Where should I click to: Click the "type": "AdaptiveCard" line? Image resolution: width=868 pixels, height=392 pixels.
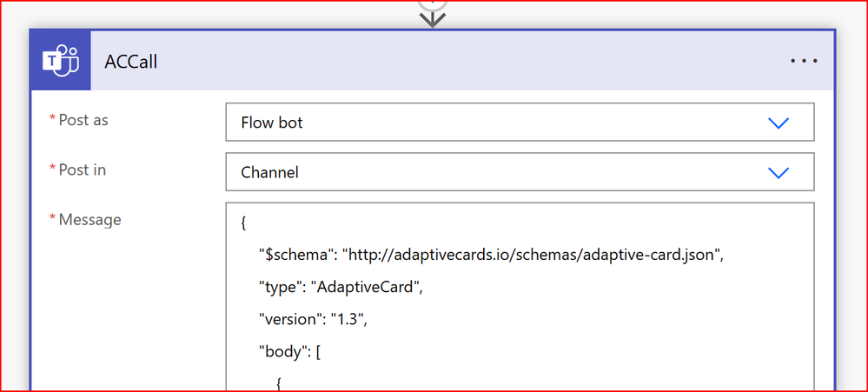pyautogui.click(x=341, y=288)
